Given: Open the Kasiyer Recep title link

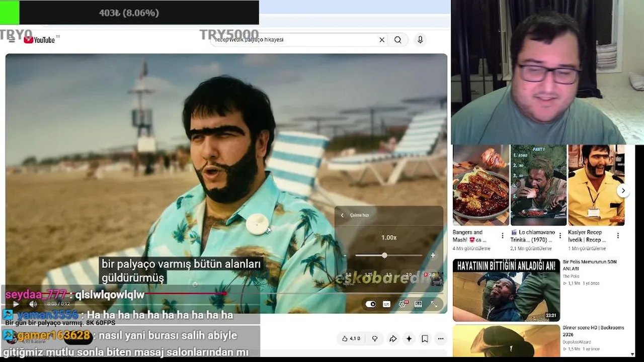Looking at the screenshot, I should pyautogui.click(x=587, y=236).
